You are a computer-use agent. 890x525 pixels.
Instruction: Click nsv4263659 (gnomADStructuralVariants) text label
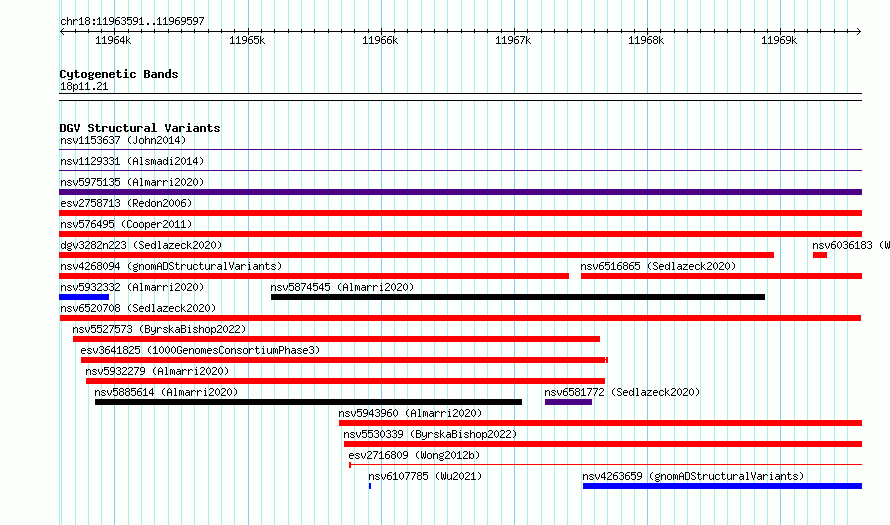[693, 476]
